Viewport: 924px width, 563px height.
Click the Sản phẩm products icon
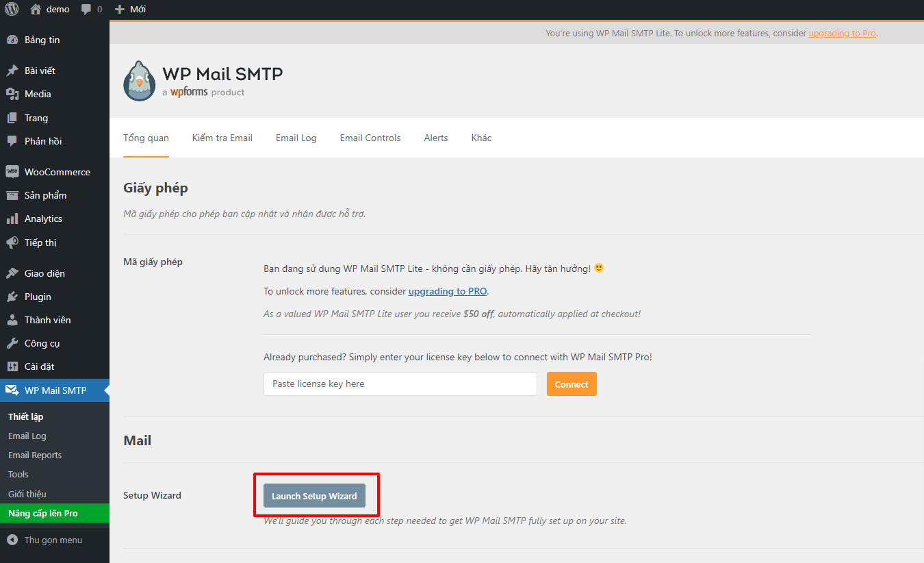(12, 195)
